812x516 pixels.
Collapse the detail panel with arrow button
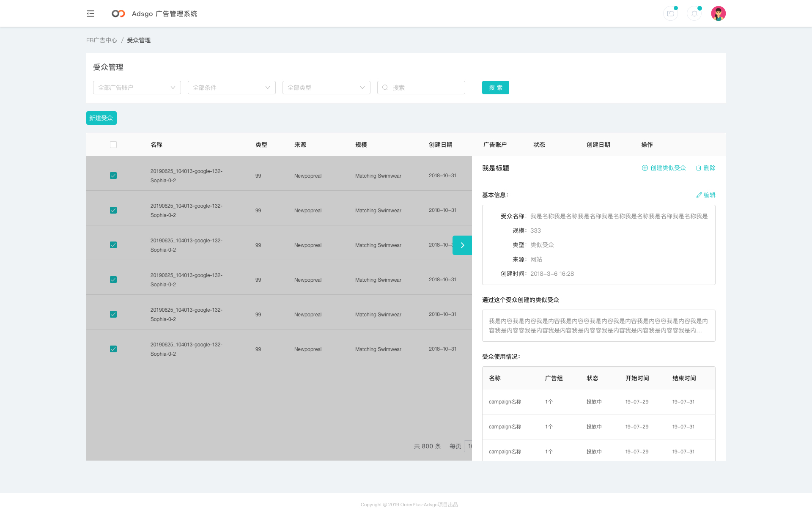pyautogui.click(x=462, y=245)
